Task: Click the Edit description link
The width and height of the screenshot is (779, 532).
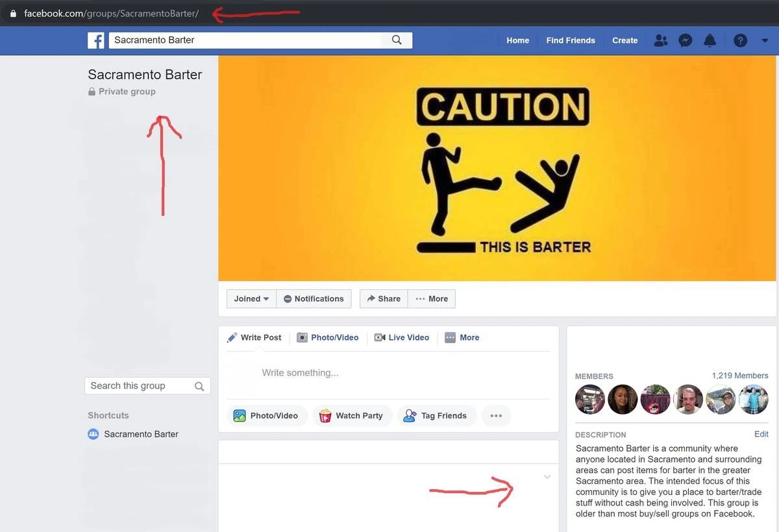Action: [x=761, y=434]
